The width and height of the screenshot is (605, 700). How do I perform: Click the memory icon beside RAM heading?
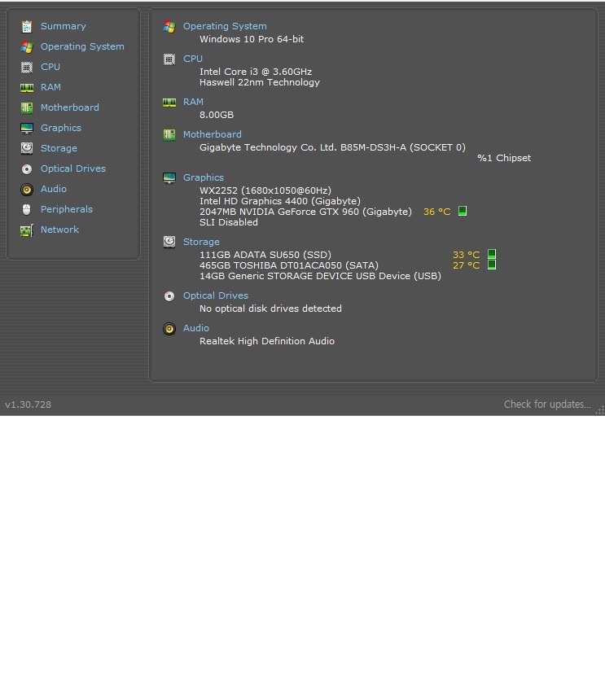[x=169, y=103]
